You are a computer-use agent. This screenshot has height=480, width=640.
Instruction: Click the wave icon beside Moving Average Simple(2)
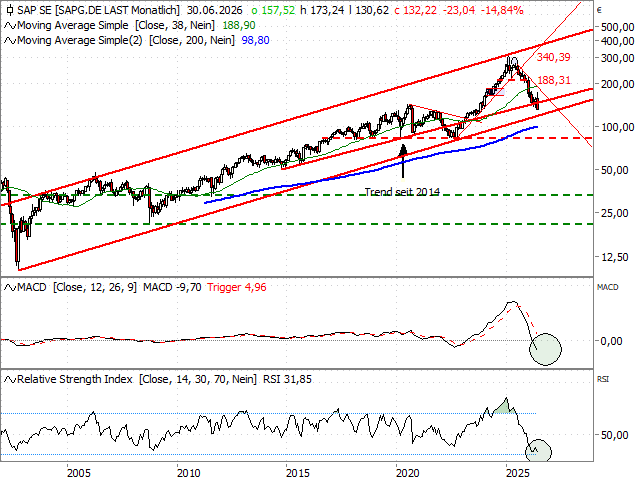click(10, 41)
